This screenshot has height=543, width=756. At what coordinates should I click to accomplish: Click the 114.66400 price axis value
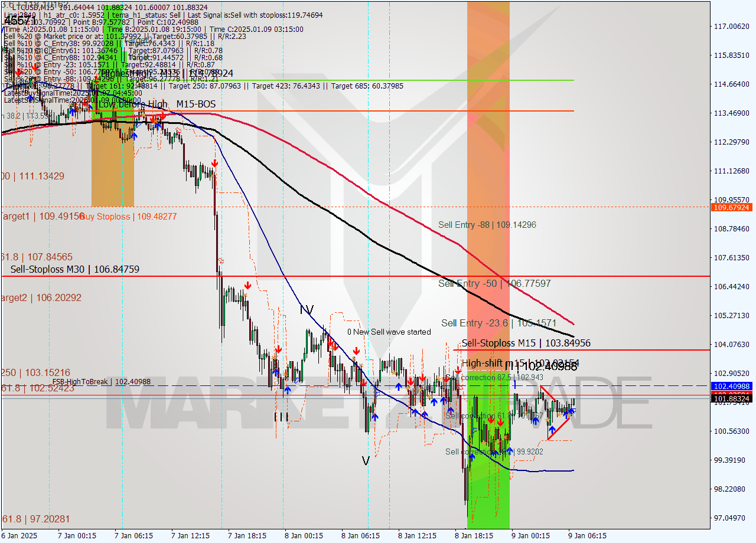(731, 84)
